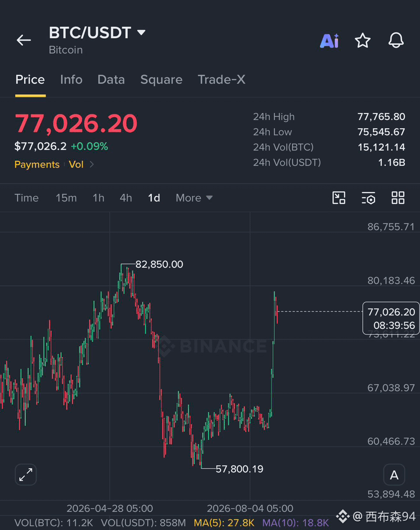420x530 pixels.
Task: Click the 24h Vol(USDT) value 1.16B
Action: coord(392,163)
